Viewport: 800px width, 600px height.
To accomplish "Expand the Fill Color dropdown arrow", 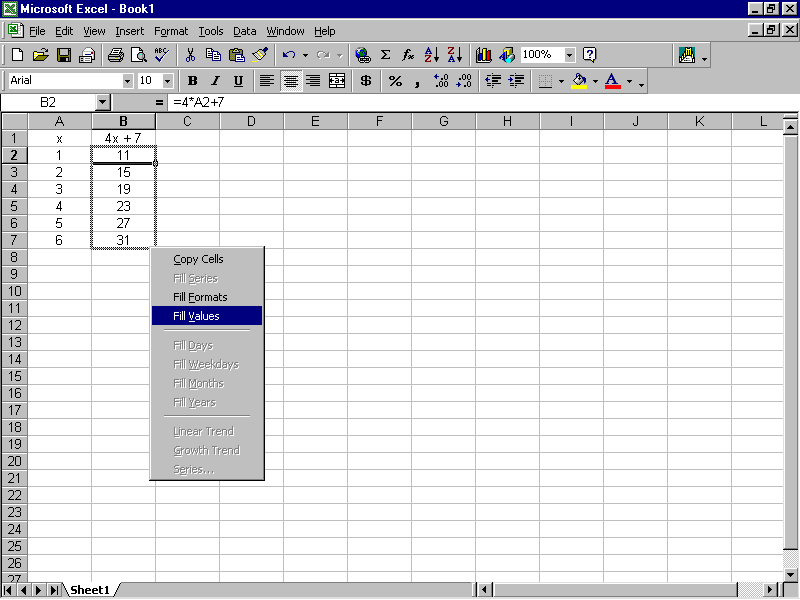I will pyautogui.click(x=595, y=81).
